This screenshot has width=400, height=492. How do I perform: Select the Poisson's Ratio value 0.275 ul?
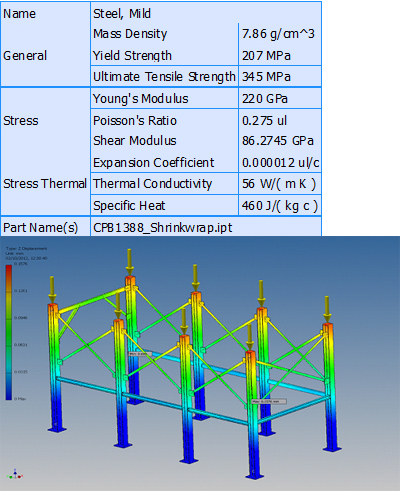pos(264,121)
